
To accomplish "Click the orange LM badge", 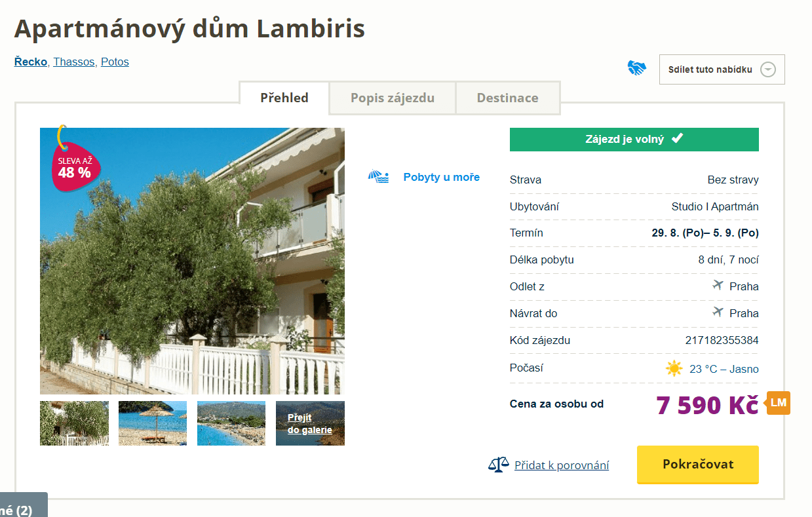I will [x=778, y=403].
